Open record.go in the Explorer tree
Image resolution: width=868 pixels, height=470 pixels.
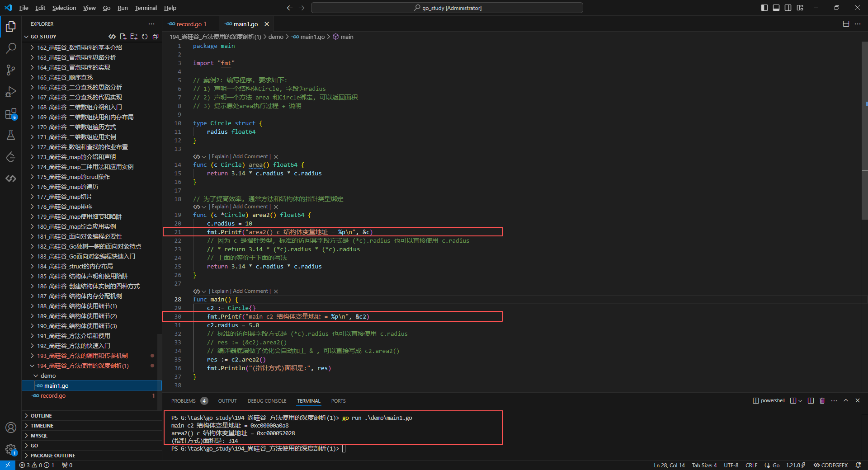coord(92,396)
